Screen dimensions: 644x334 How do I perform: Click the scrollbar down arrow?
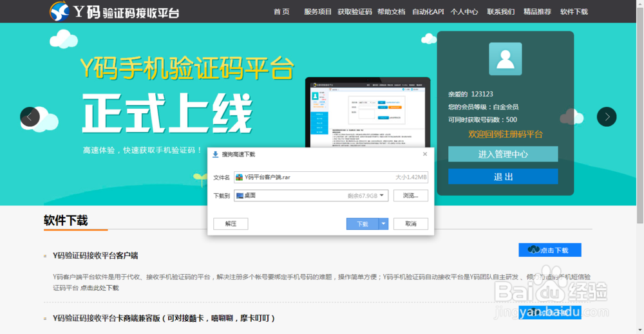pyautogui.click(x=640, y=330)
